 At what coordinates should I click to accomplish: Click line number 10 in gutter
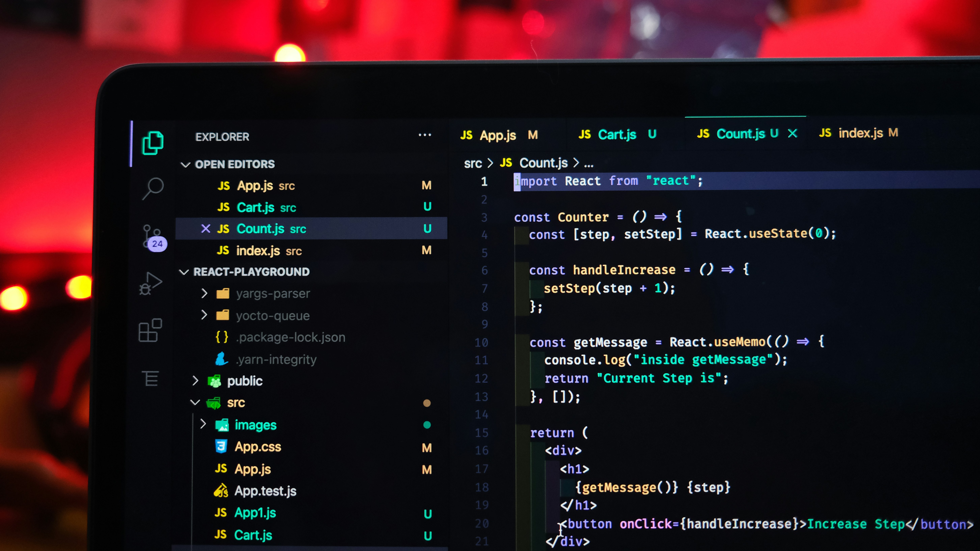pos(481,343)
